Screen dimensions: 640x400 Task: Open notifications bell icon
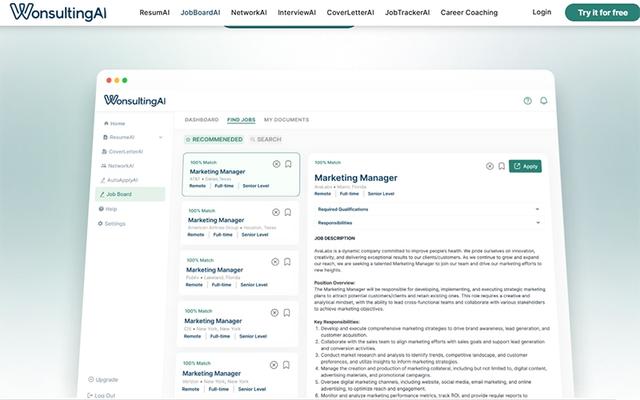[x=544, y=101]
